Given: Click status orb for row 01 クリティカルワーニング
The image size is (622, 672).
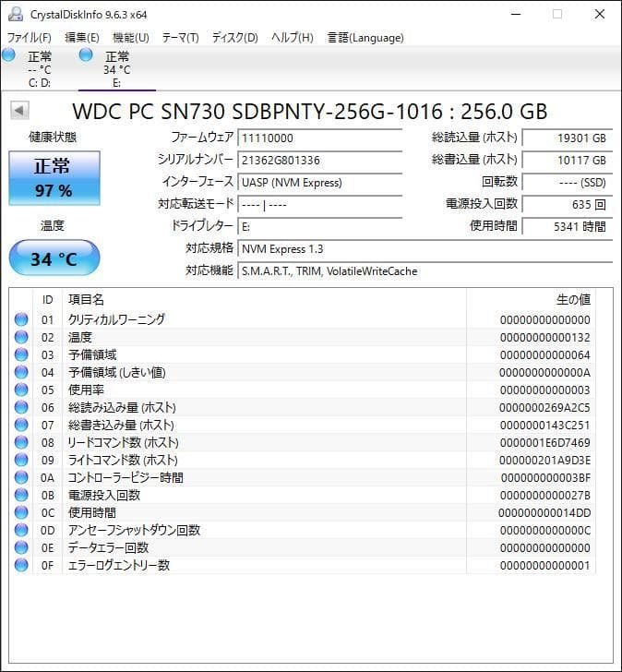Looking at the screenshot, I should click(21, 319).
